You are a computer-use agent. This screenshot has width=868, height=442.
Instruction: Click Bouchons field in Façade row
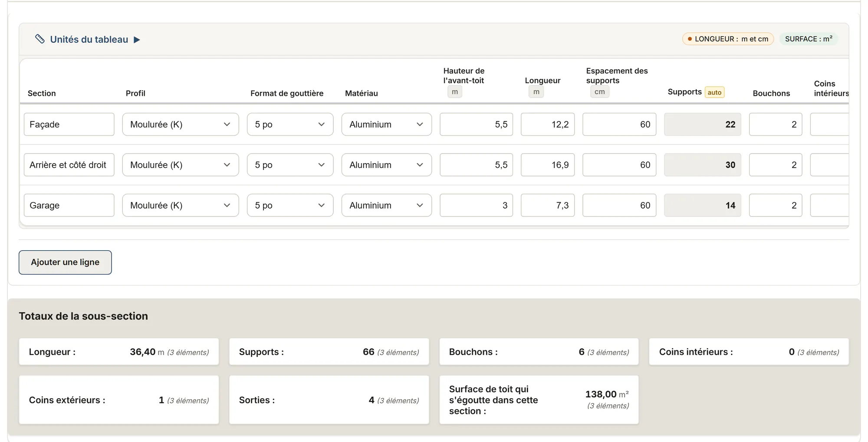776,124
